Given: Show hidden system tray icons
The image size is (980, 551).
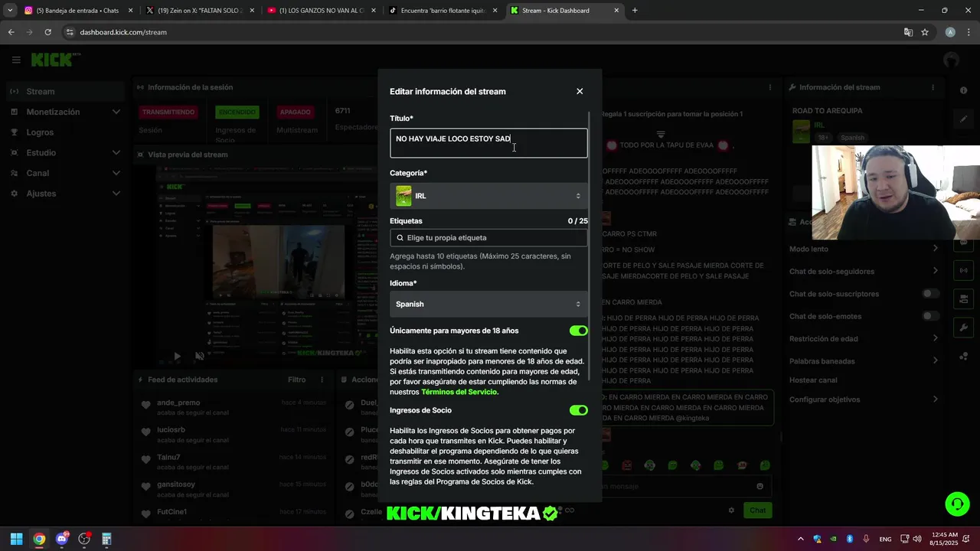Looking at the screenshot, I should click(801, 539).
